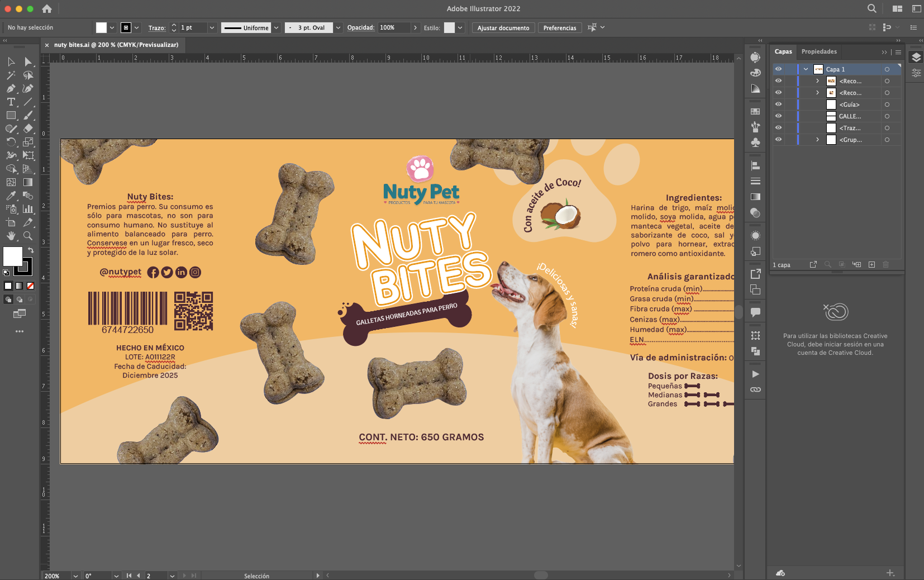Image resolution: width=924 pixels, height=580 pixels.
Task: Select the Eraser tool
Action: click(x=29, y=129)
